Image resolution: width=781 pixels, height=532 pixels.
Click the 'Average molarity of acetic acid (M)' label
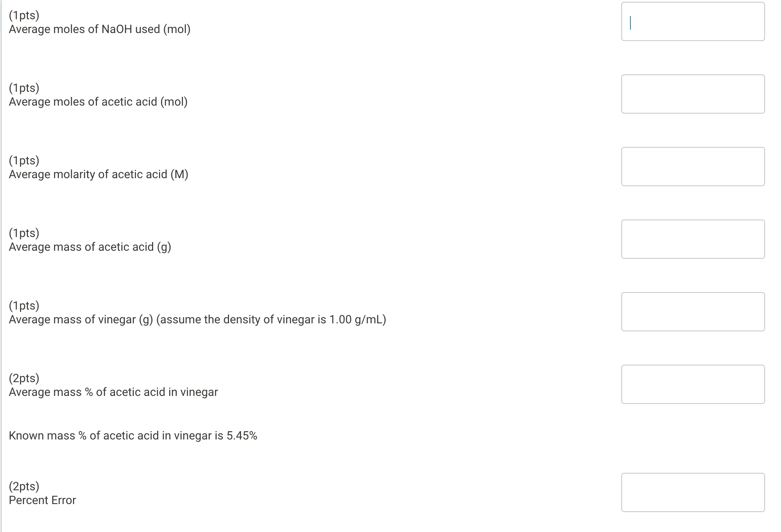tap(99, 174)
